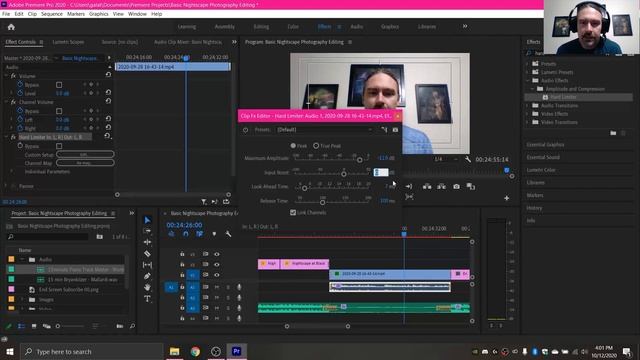The height and width of the screenshot is (360, 640).
Task: Open timeline wrench settings
Action: (x=228, y=234)
